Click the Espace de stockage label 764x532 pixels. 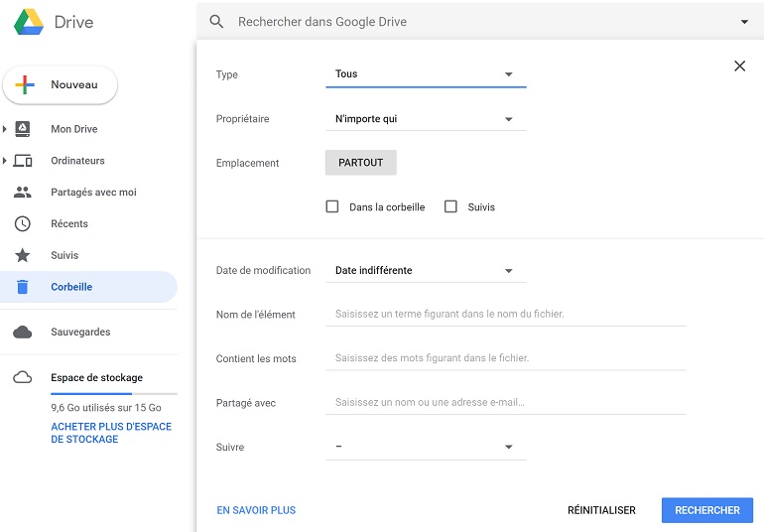coord(96,377)
